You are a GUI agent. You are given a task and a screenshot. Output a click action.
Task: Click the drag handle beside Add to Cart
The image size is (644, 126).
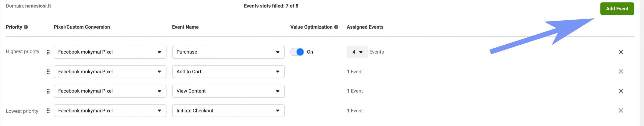(48, 72)
